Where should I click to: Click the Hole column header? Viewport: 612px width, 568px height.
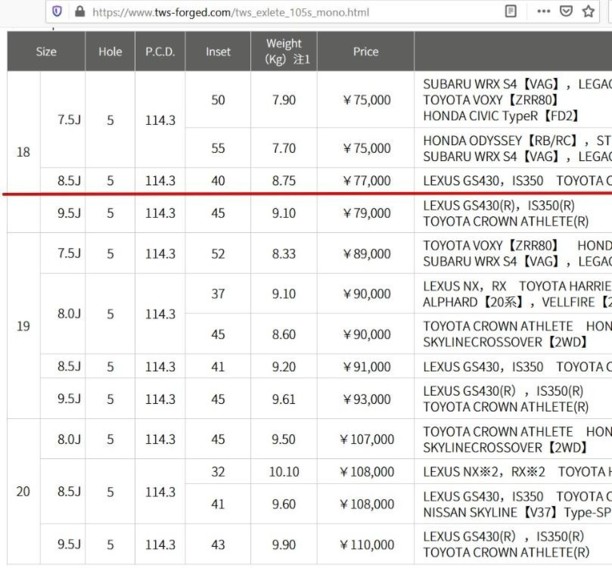(110, 52)
